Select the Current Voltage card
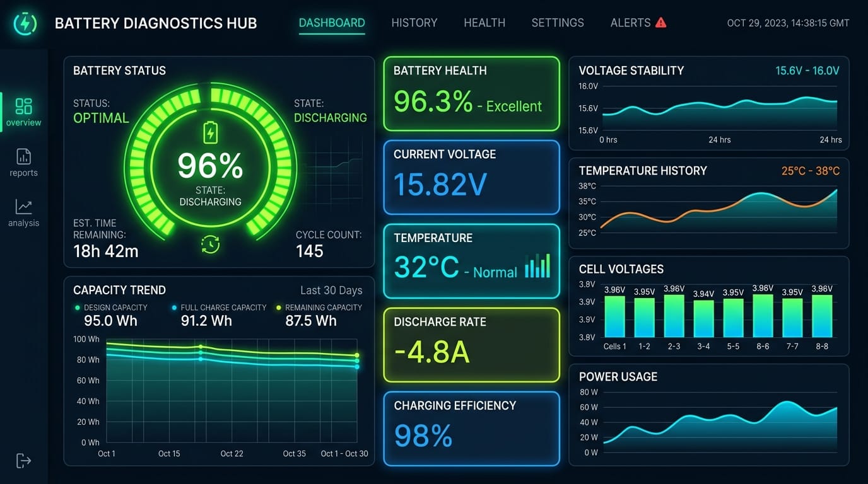868x484 pixels. [x=471, y=178]
